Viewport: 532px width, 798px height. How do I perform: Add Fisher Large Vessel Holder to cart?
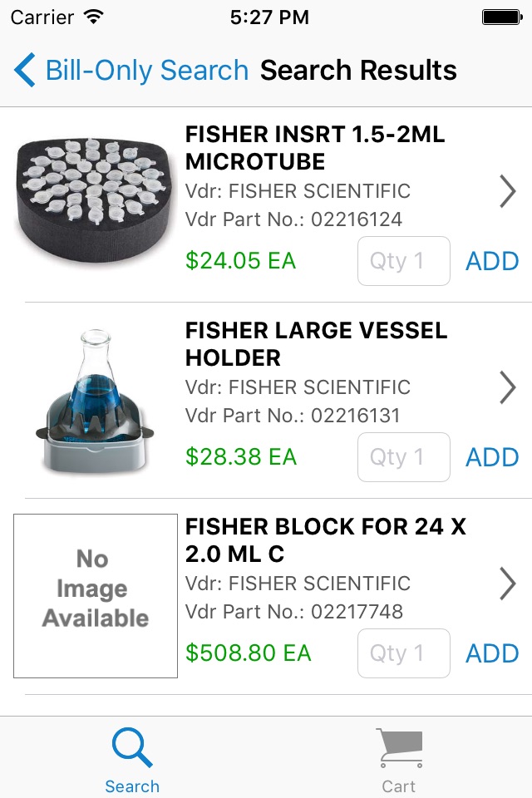492,457
